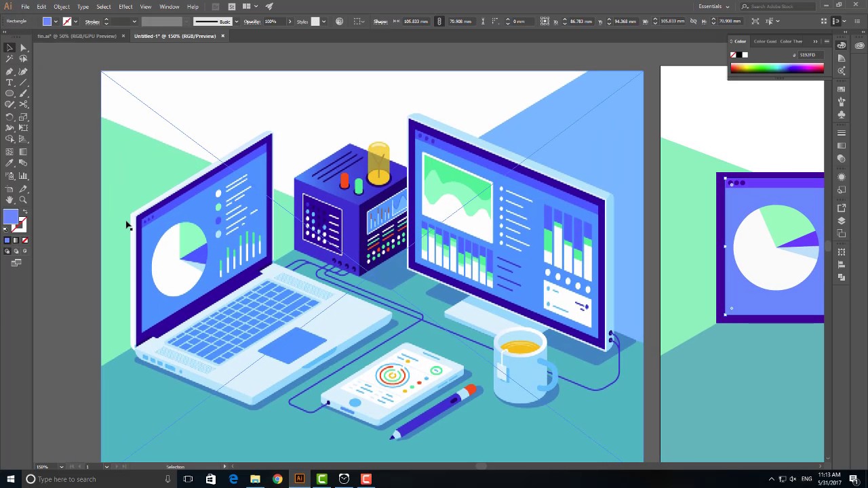Select the Selection tool (black arrow)
Viewport: 868px width, 488px height.
point(9,47)
